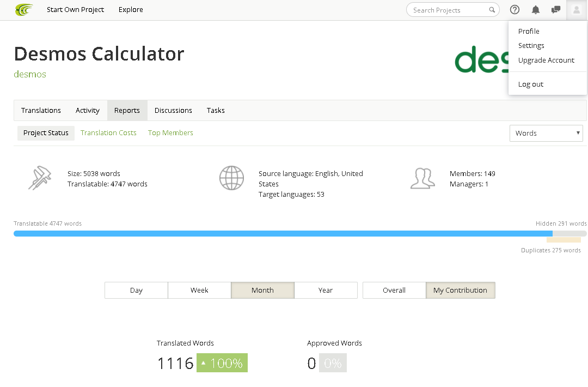Switch to the Translations tab

coord(41,110)
